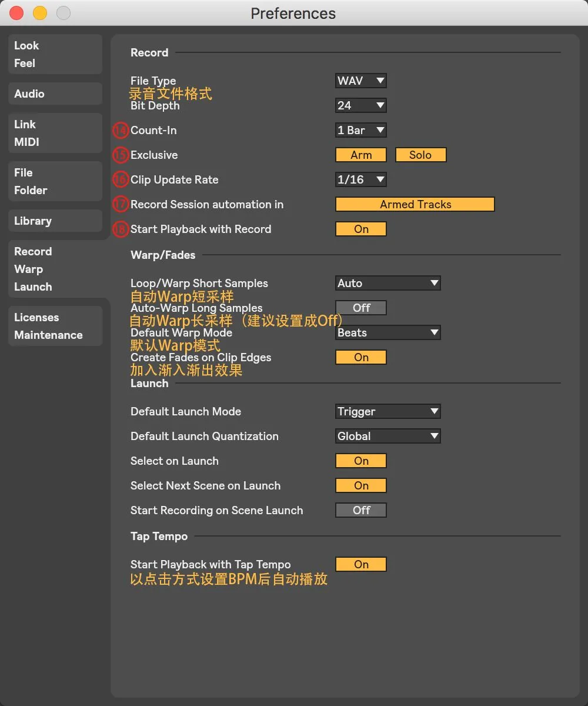Enable Start Recording on Scene Launch
The width and height of the screenshot is (588, 706).
coord(361,510)
